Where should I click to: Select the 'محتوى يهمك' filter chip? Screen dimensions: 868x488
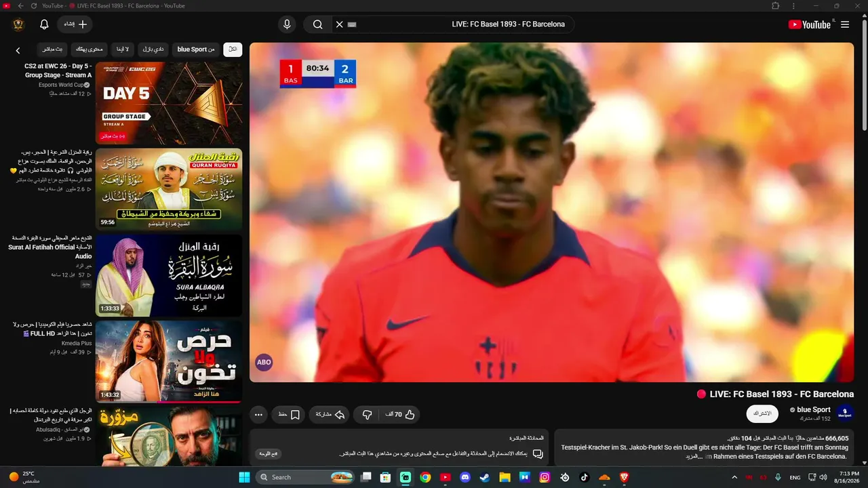point(89,49)
